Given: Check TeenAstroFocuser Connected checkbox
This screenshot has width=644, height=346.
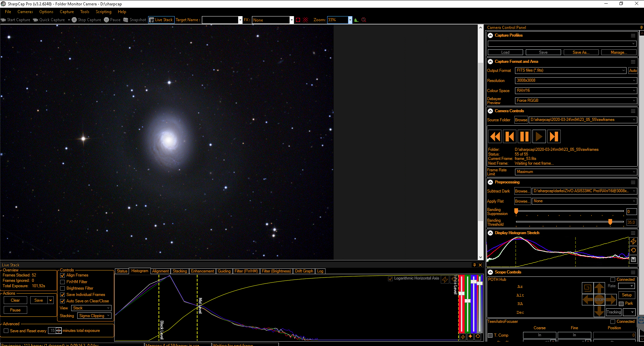Looking at the screenshot, I should pyautogui.click(x=613, y=321).
